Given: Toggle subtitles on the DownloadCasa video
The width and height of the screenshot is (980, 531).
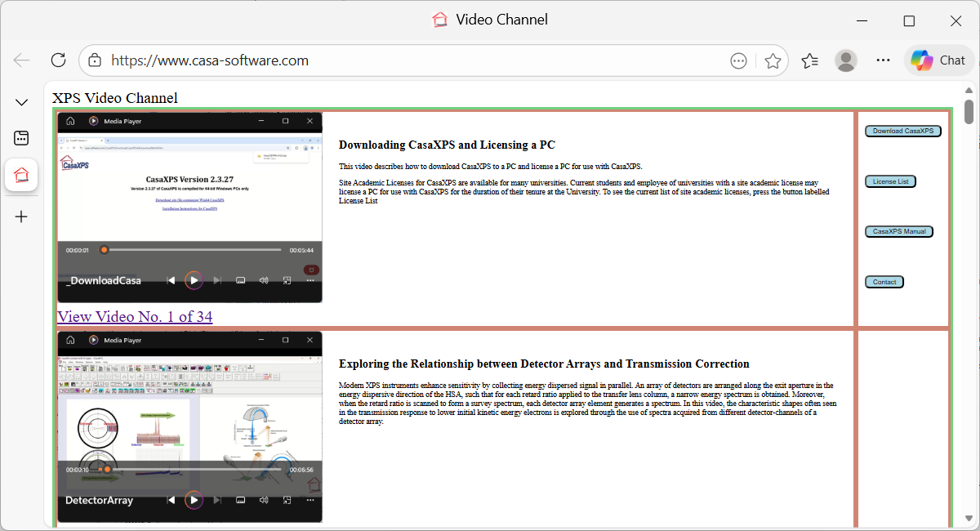Looking at the screenshot, I should point(240,280).
